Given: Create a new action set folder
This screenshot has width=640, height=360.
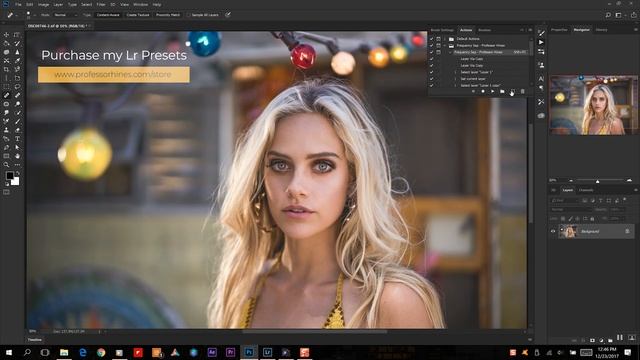Looking at the screenshot, I should pos(502,91).
